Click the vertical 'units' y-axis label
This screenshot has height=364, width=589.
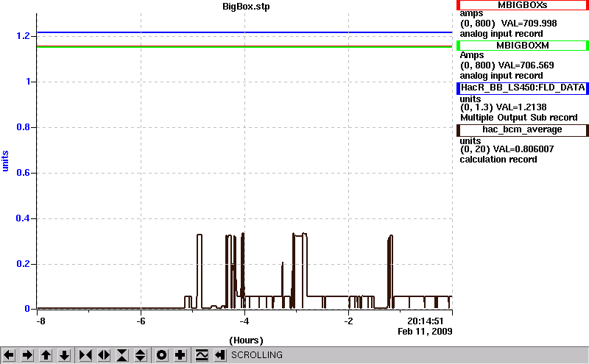tap(5, 161)
